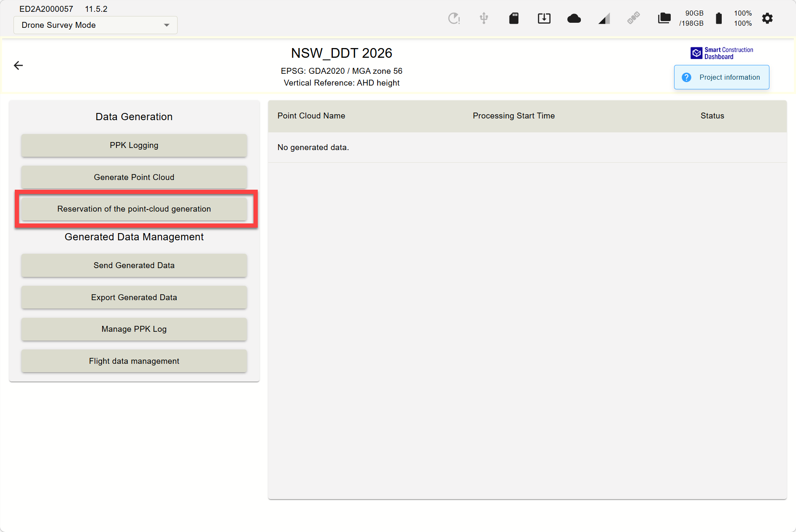
Task: Click the processing status alert icon
Action: pyautogui.click(x=454, y=18)
